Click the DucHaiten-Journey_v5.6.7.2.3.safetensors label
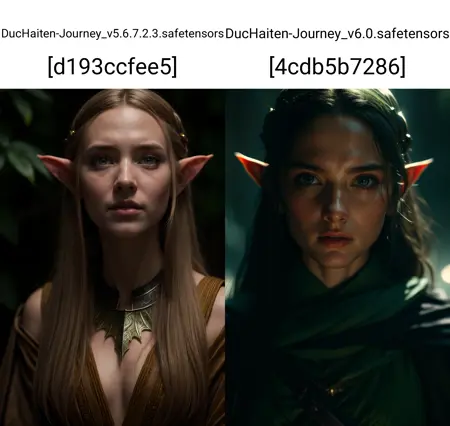Screen dimensions: 450x426 [x=113, y=34]
